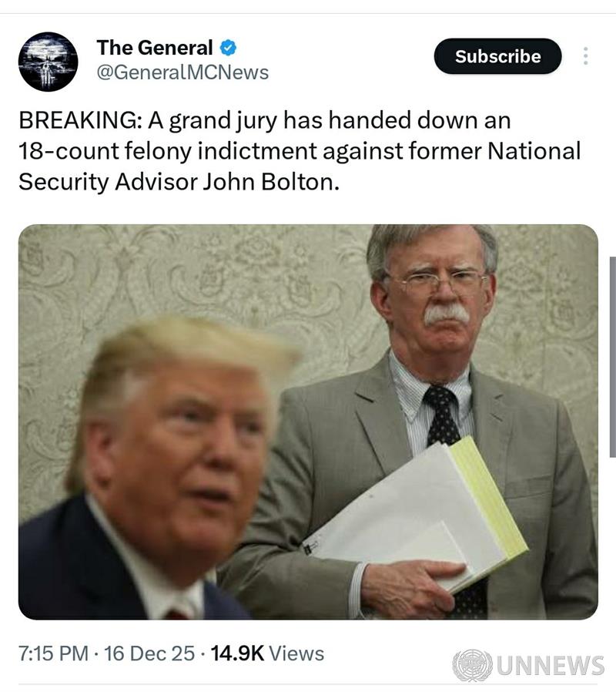Open the three-dot more options menu
This screenshot has width=616, height=692.
coord(585,56)
